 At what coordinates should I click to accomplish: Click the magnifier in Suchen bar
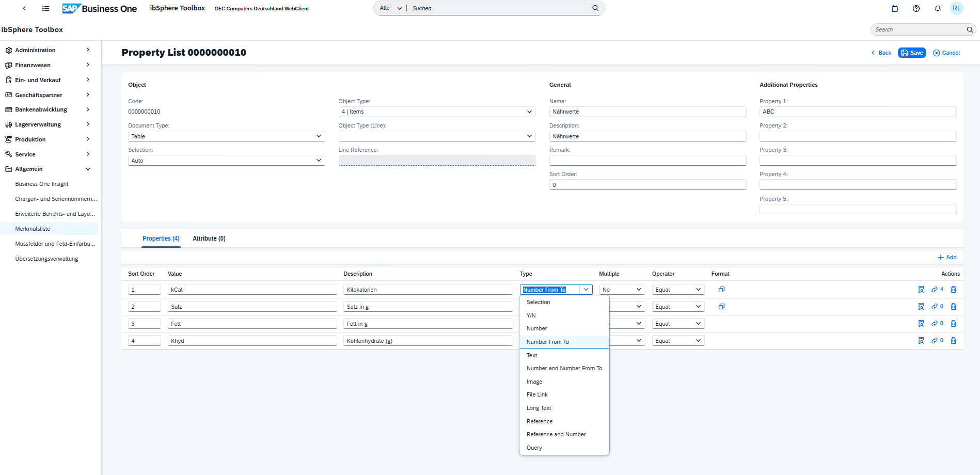(595, 8)
